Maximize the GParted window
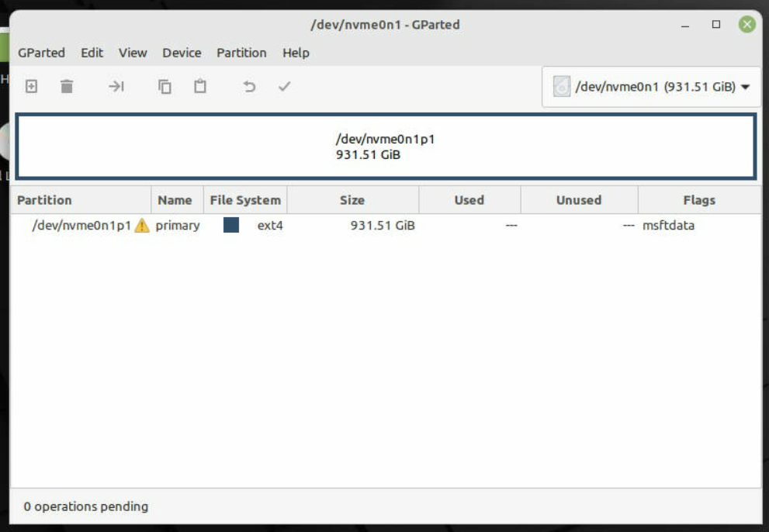The height and width of the screenshot is (532, 769). 716,24
